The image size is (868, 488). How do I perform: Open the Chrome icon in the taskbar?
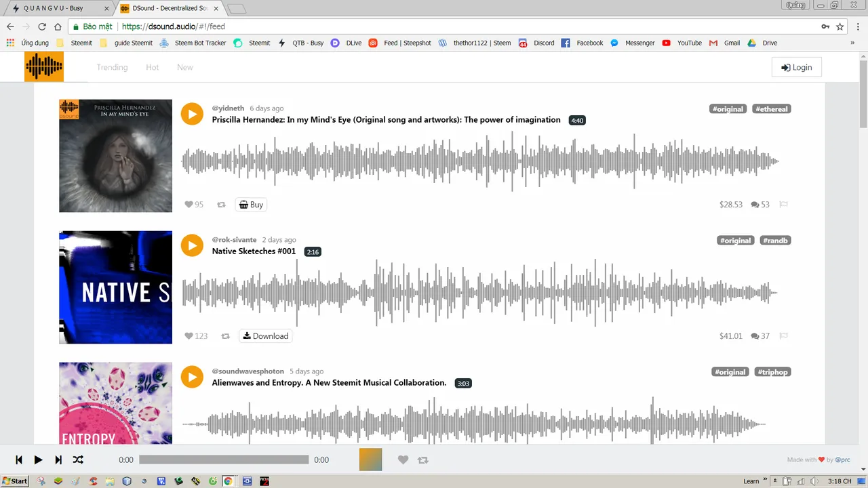pyautogui.click(x=229, y=481)
